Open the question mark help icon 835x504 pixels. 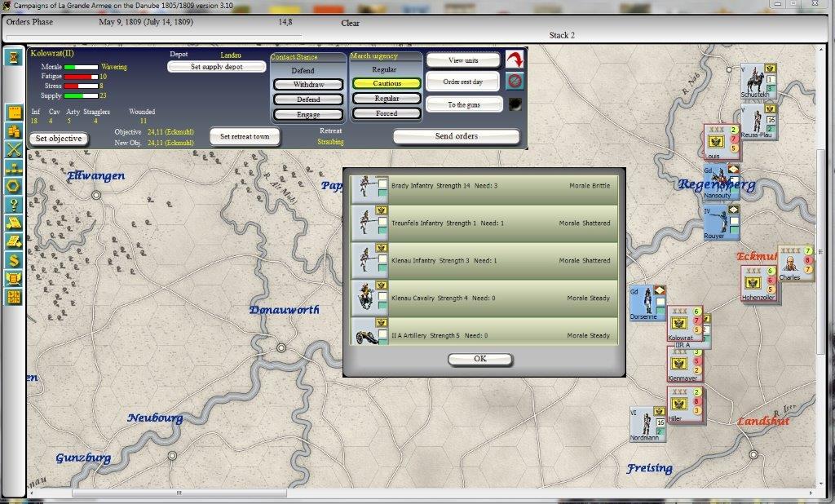14,205
